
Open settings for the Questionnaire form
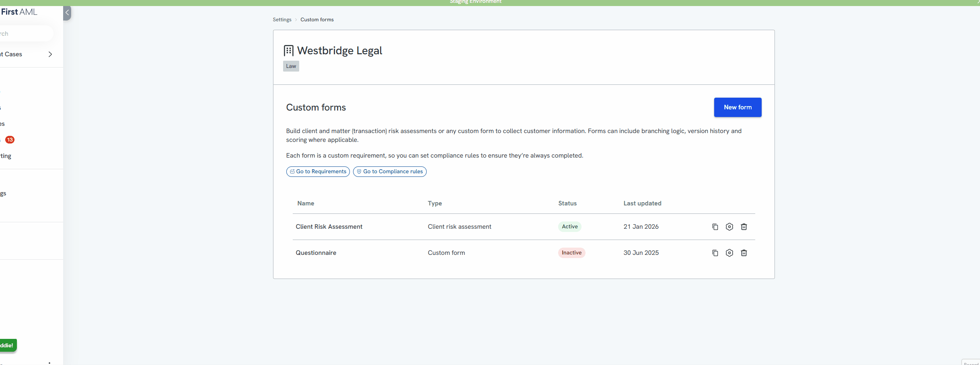(x=729, y=253)
